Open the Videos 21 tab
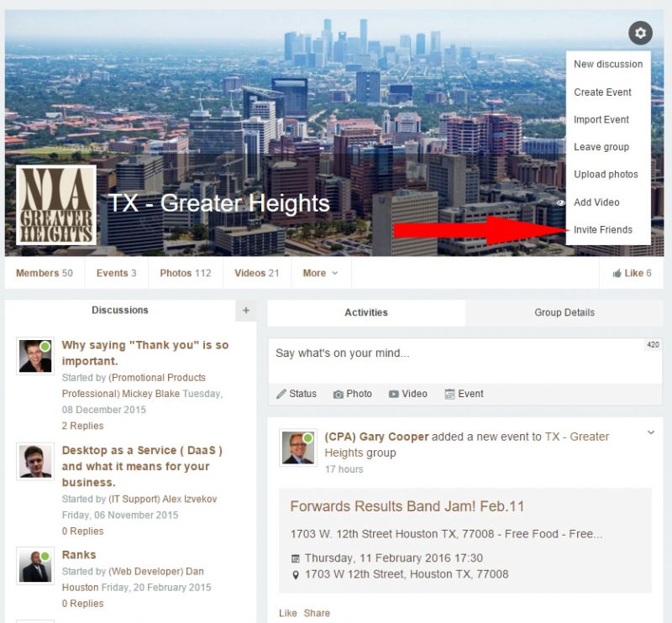Image resolution: width=672 pixels, height=623 pixels. pyautogui.click(x=257, y=274)
